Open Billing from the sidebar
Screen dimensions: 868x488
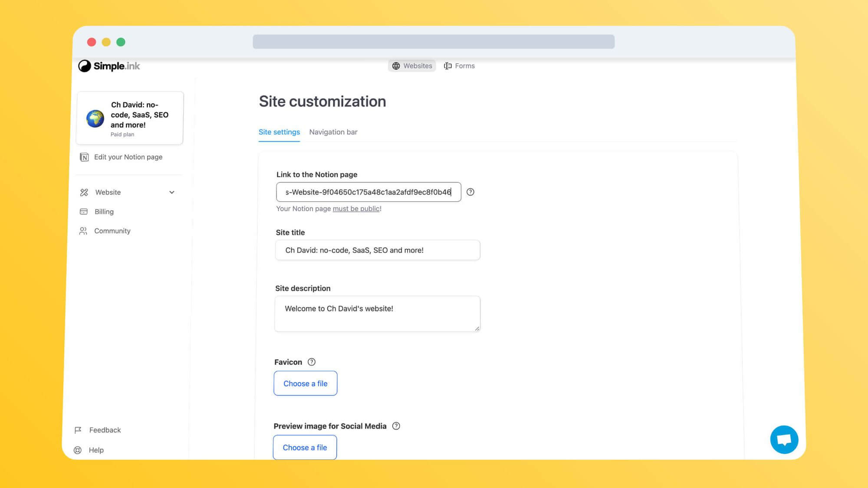[x=104, y=212]
